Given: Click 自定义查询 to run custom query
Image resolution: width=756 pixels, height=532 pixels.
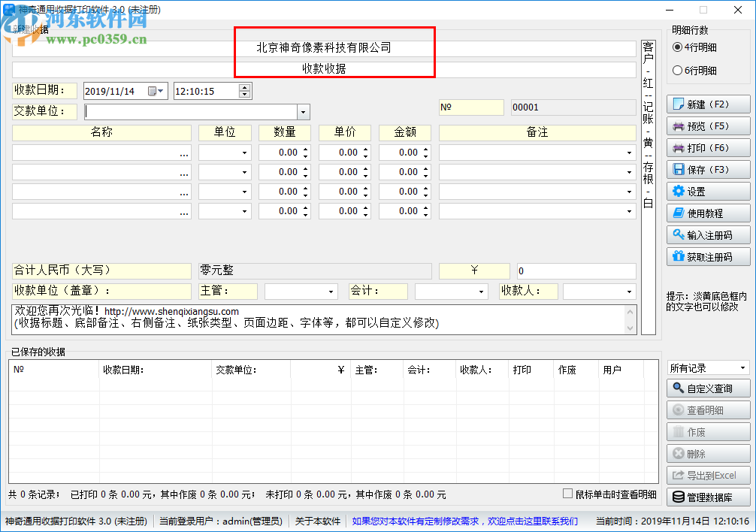Looking at the screenshot, I should [707, 388].
